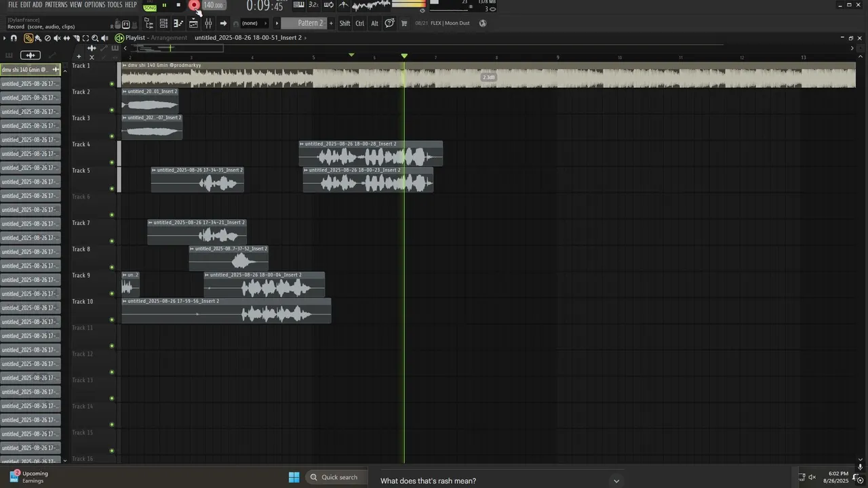
Task: Open the piano roll icon
Action: [178, 23]
